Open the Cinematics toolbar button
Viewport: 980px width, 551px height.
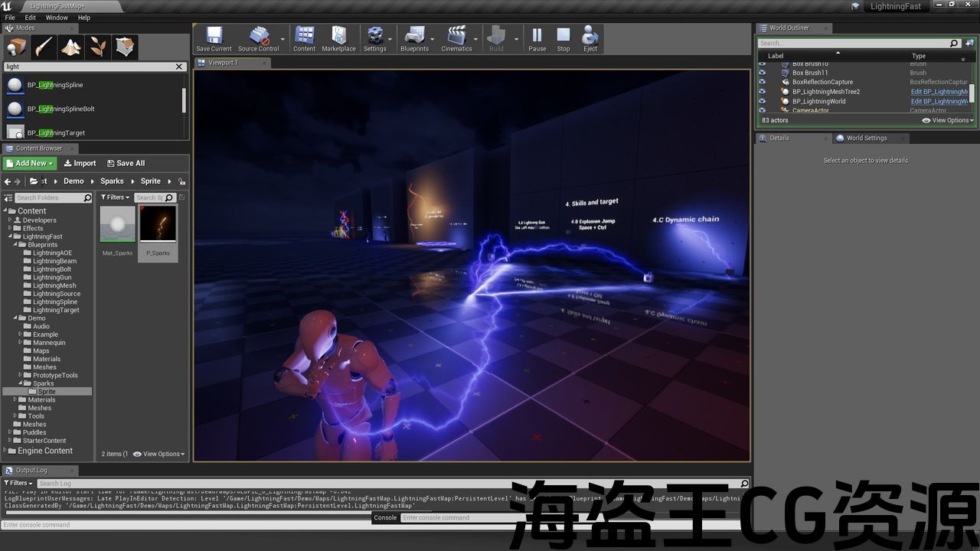pyautogui.click(x=456, y=39)
